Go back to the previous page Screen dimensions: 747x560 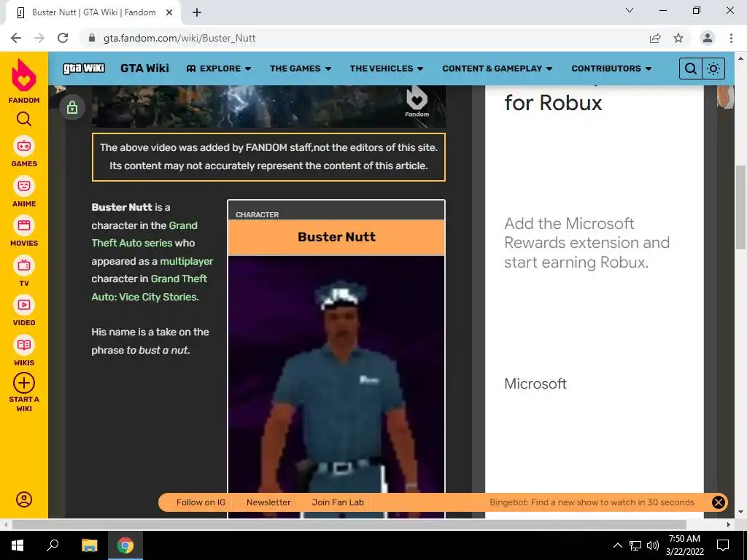click(16, 38)
